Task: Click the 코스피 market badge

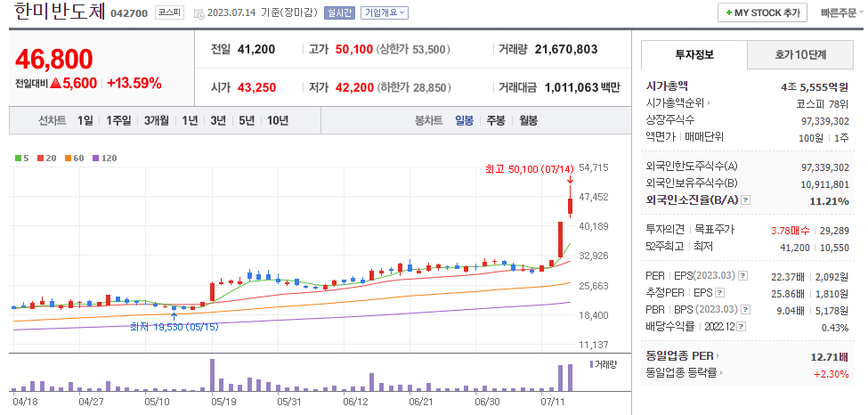Action: (169, 12)
